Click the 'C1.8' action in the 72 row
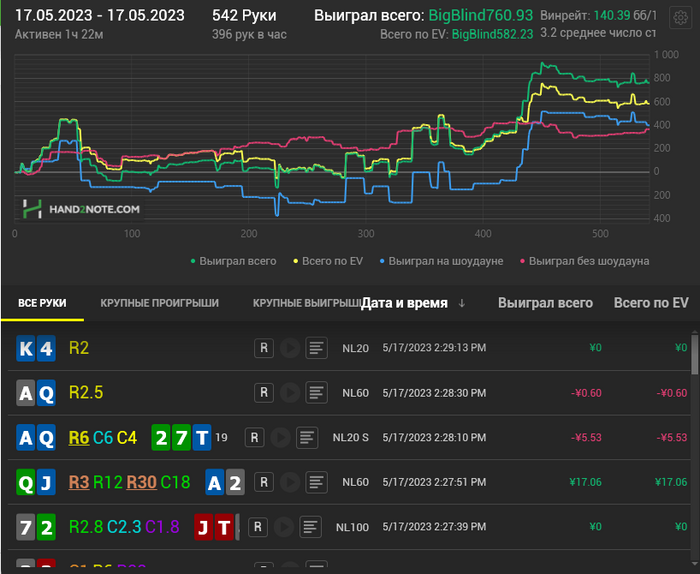 click(162, 527)
